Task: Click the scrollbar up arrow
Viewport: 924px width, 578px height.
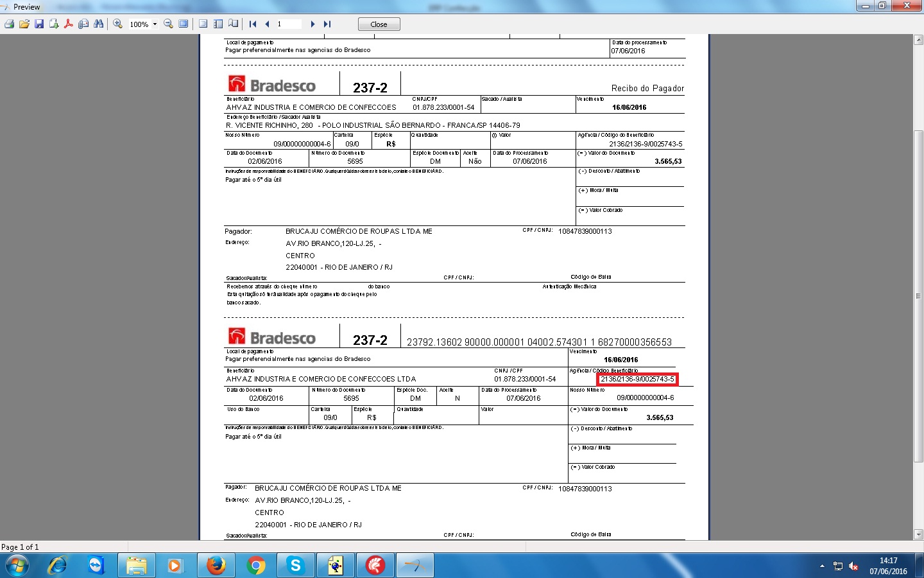Action: pos(918,40)
